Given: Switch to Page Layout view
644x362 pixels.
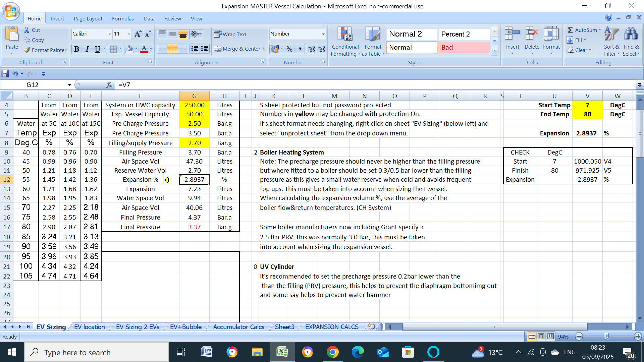Looking at the screenshot, I should coord(541,337).
